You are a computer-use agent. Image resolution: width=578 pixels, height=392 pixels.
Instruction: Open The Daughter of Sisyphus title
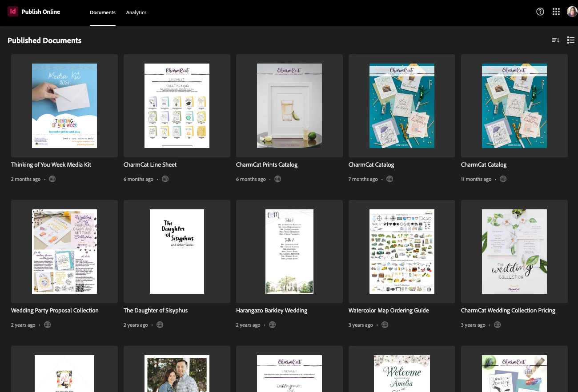156,310
